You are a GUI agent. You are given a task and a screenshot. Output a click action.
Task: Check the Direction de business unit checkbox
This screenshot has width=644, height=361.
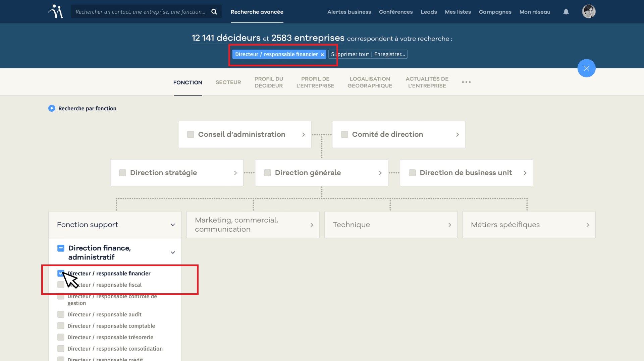tap(412, 173)
